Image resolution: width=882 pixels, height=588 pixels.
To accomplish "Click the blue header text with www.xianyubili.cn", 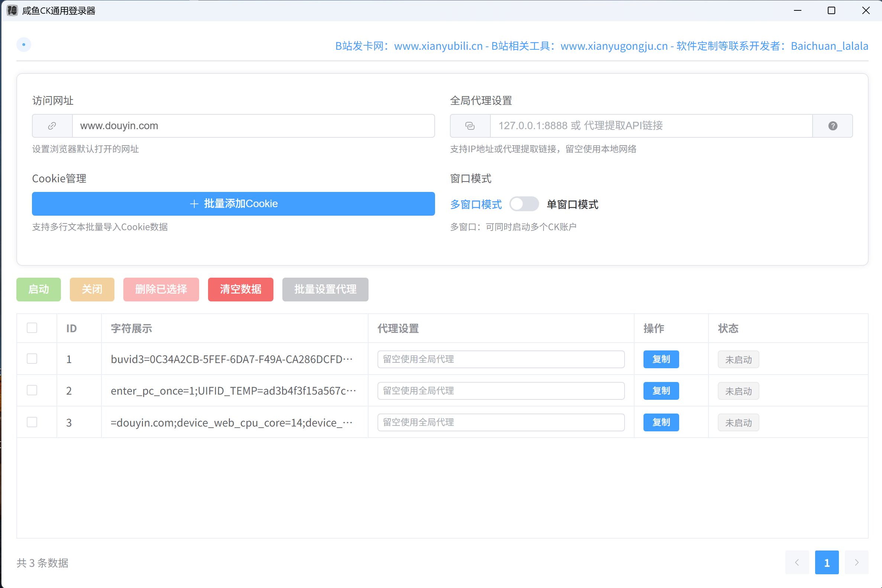I will tap(601, 46).
